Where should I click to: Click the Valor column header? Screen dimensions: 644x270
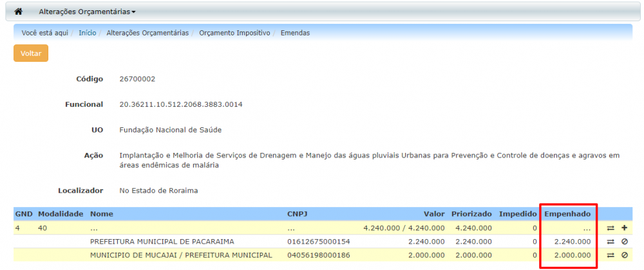pos(433,213)
